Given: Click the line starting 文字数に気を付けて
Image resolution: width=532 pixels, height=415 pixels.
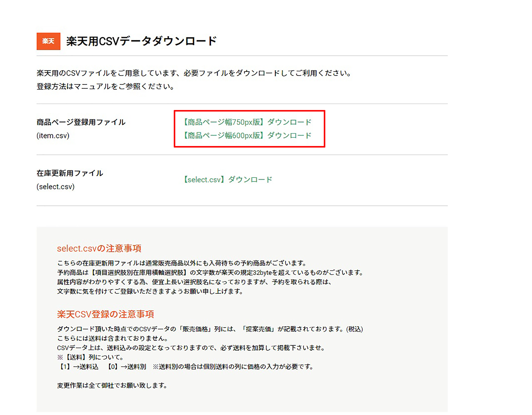Looking at the screenshot, I should click(150, 291).
